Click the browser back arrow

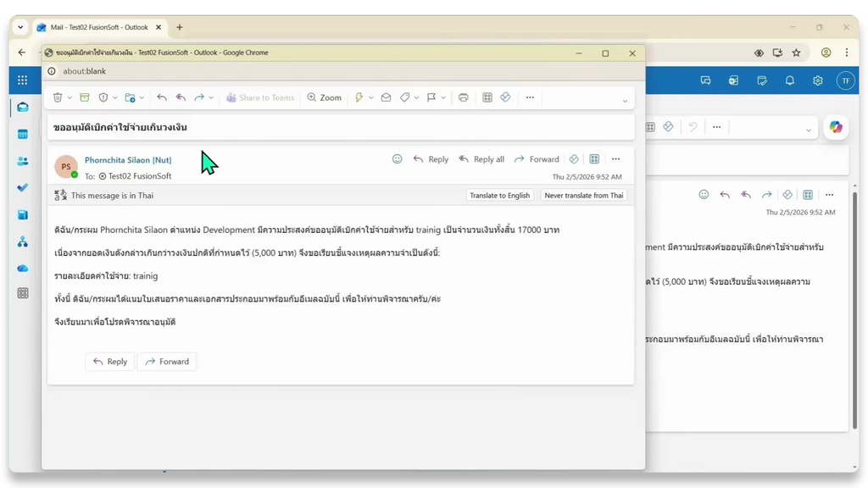coord(21,53)
